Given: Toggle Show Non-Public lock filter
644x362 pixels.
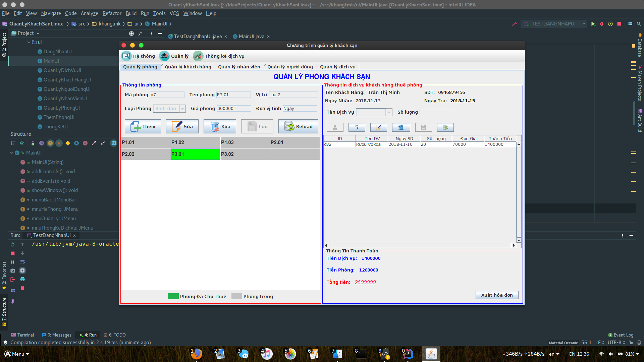Looking at the screenshot, I should pyautogui.click(x=59, y=143).
